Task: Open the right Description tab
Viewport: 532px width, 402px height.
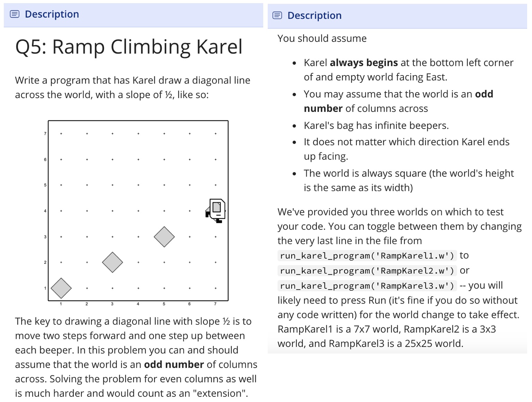Action: (x=314, y=16)
